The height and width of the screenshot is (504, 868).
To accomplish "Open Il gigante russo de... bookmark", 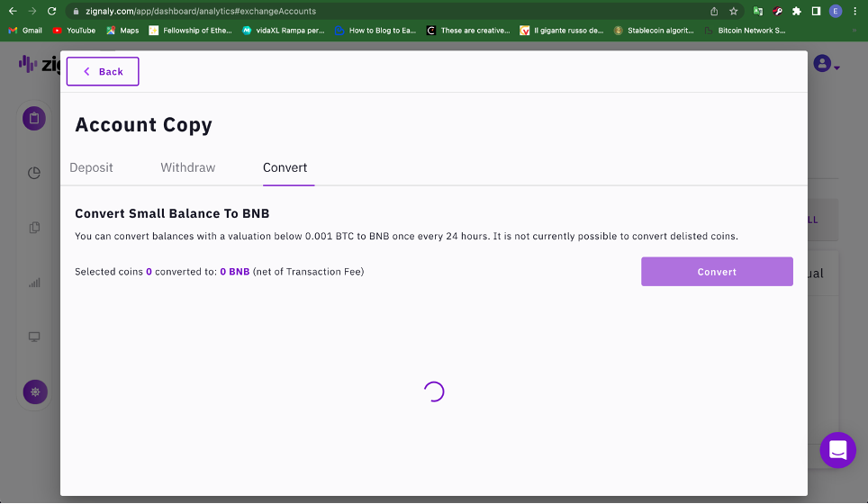I will (x=561, y=31).
